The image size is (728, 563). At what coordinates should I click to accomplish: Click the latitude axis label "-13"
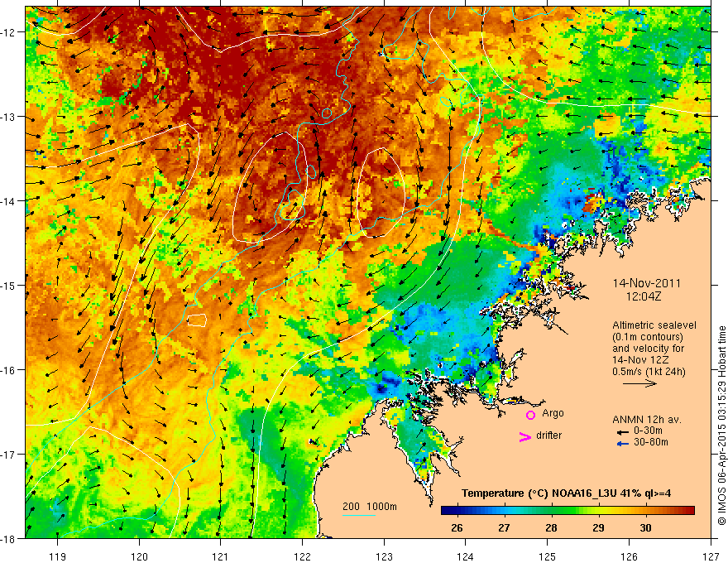click(8, 117)
